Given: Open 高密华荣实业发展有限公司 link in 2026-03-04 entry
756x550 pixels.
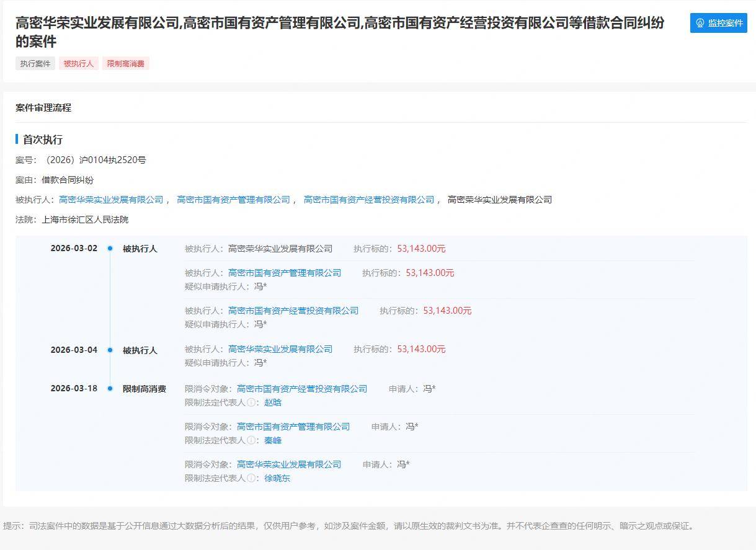Looking at the screenshot, I should point(280,349).
